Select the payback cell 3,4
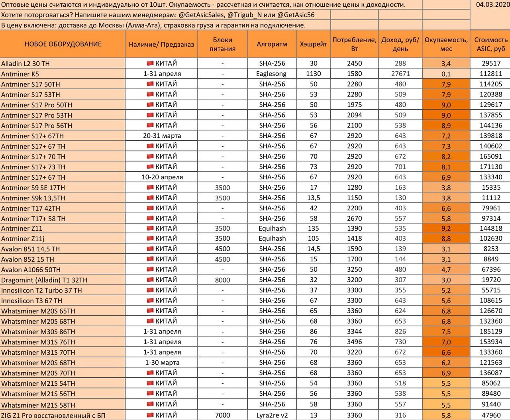The height and width of the screenshot is (420, 510). coord(446,63)
